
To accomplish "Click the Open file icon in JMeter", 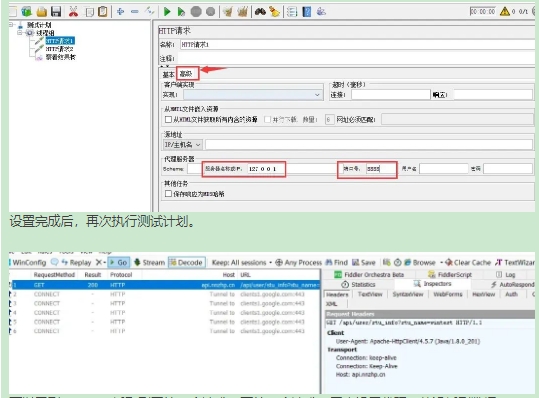I will pyautogui.click(x=42, y=12).
